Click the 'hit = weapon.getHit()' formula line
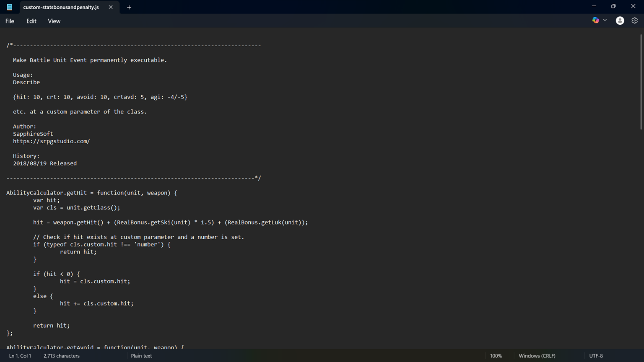This screenshot has width=644, height=362. [x=171, y=222]
